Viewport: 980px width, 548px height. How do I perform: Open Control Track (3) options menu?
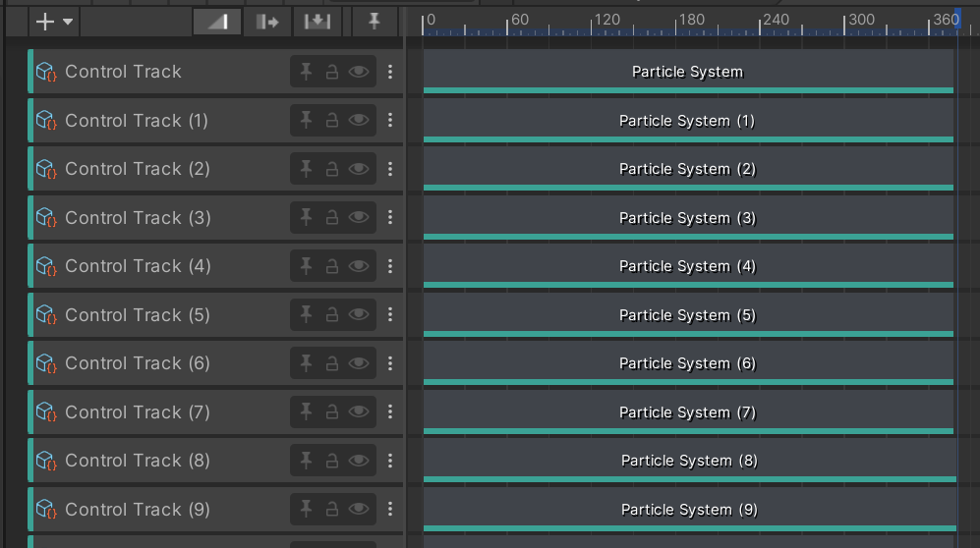[390, 217]
